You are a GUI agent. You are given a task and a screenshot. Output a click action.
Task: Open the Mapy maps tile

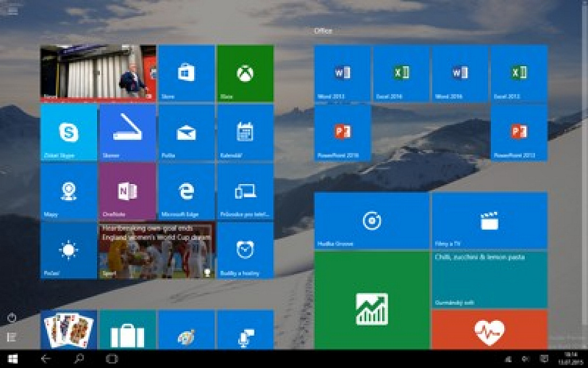point(69,191)
